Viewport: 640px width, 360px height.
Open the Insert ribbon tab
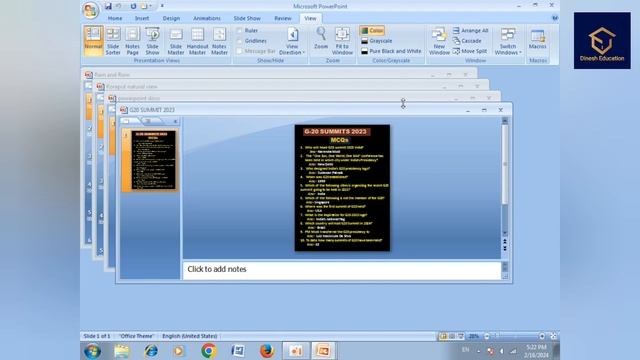pyautogui.click(x=142, y=18)
